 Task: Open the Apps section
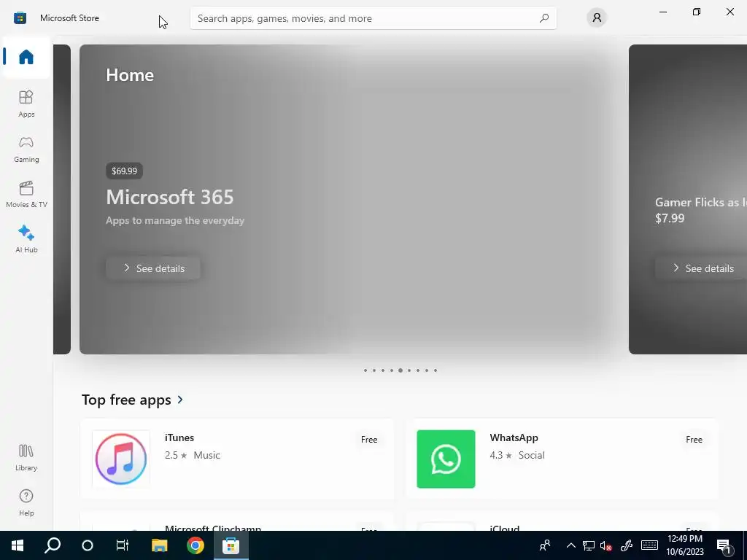tap(26, 104)
